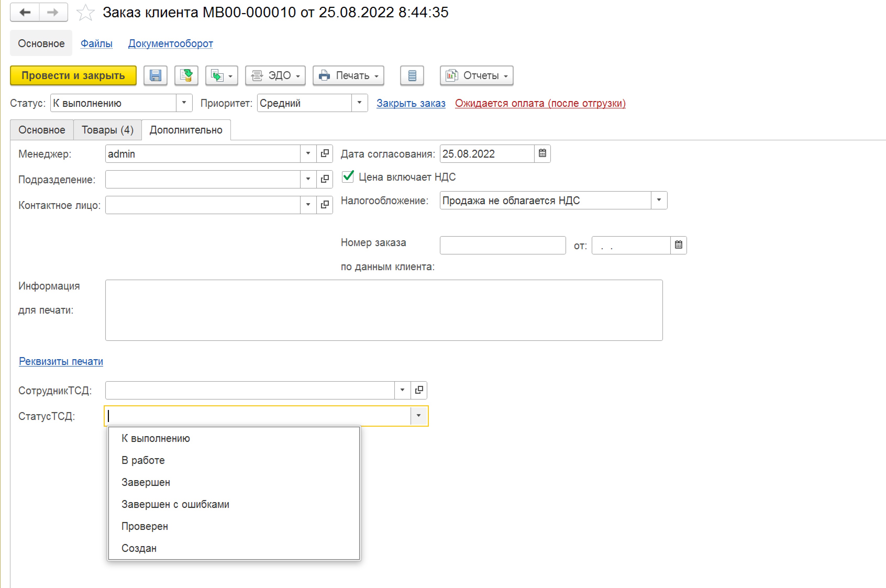Open the calendar for Дата согласования
Viewport: 886px width, 588px height.
[542, 153]
